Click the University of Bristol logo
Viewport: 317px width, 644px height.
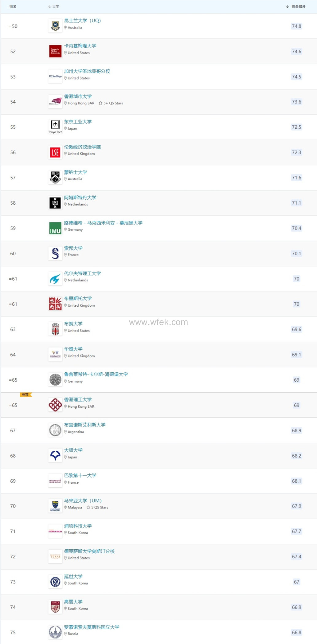pyautogui.click(x=55, y=304)
